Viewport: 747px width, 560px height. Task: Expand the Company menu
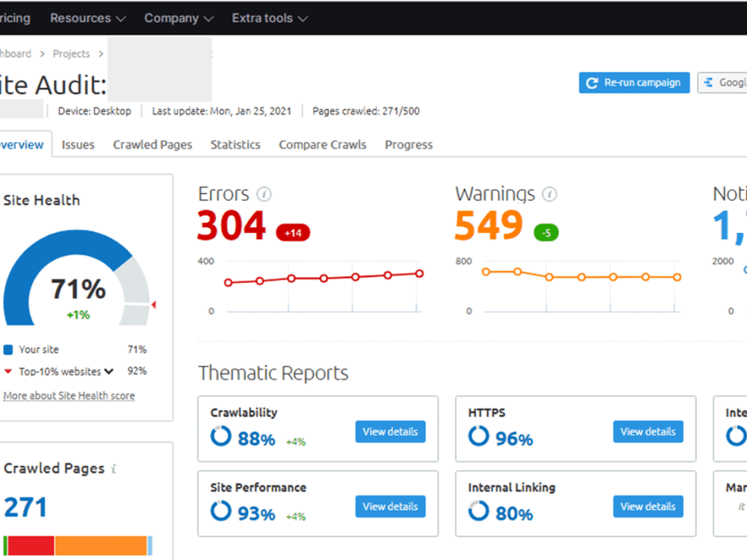point(179,18)
